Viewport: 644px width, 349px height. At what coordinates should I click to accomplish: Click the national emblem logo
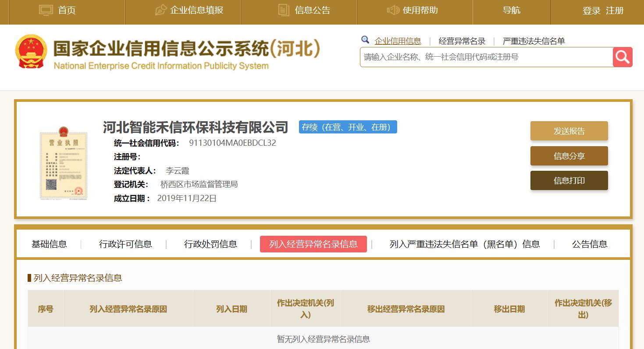pos(31,51)
